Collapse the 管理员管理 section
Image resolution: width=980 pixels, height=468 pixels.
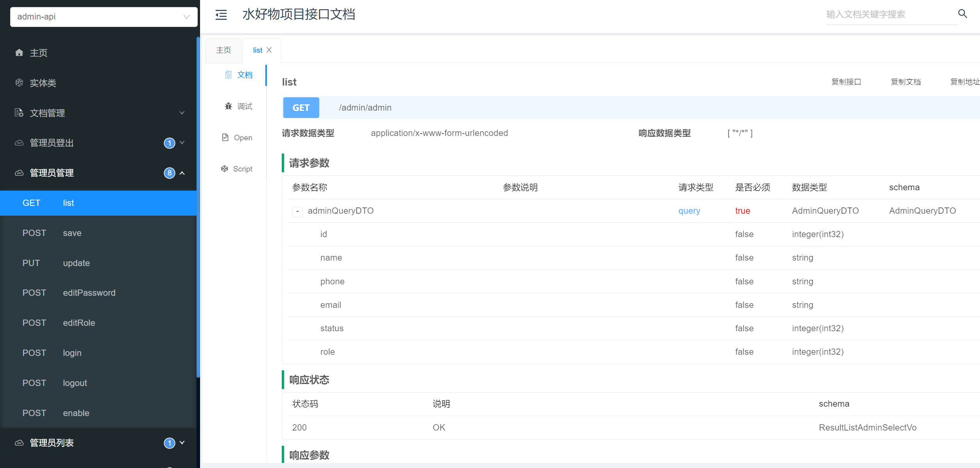click(x=182, y=173)
